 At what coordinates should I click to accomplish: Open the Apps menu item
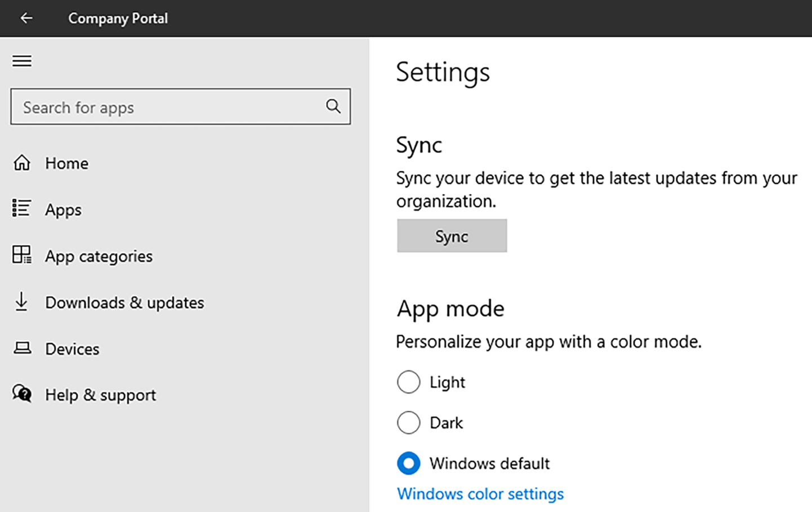63,210
